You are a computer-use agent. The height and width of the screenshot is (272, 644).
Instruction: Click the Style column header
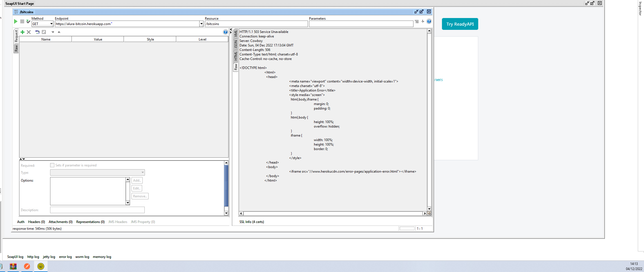coord(150,39)
